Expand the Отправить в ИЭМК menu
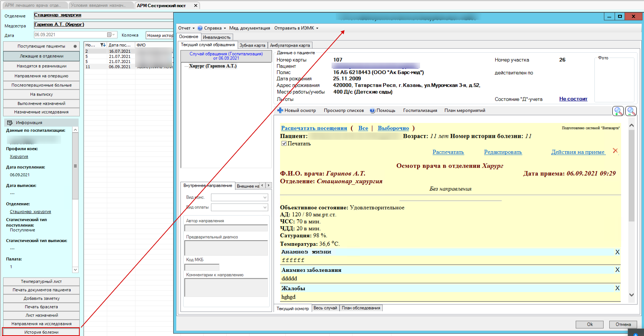Image resolution: width=644 pixels, height=336 pixels. tap(296, 28)
